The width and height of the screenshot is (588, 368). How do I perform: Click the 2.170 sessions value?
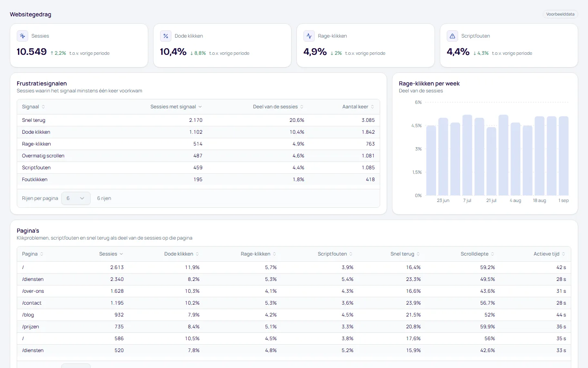[196, 120]
